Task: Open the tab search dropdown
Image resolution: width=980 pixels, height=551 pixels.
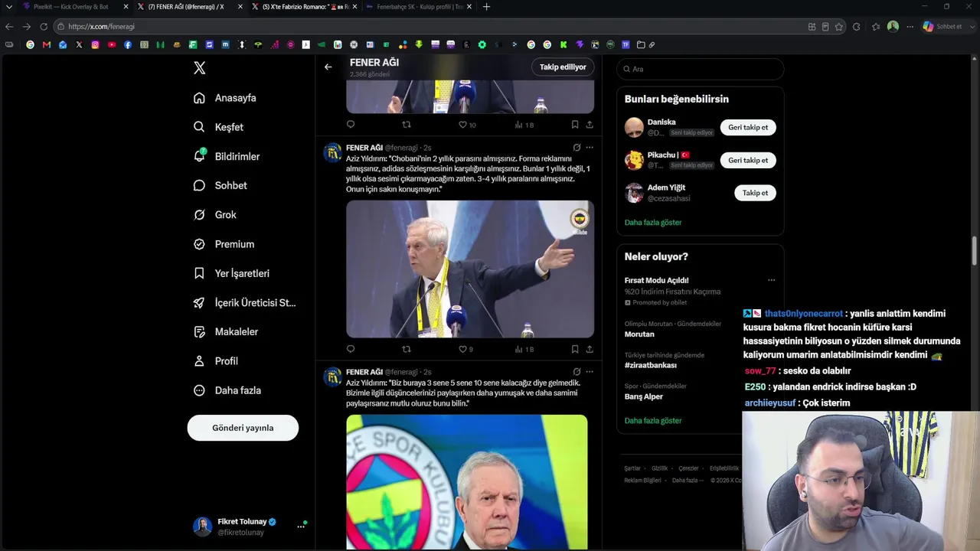Action: point(8,7)
